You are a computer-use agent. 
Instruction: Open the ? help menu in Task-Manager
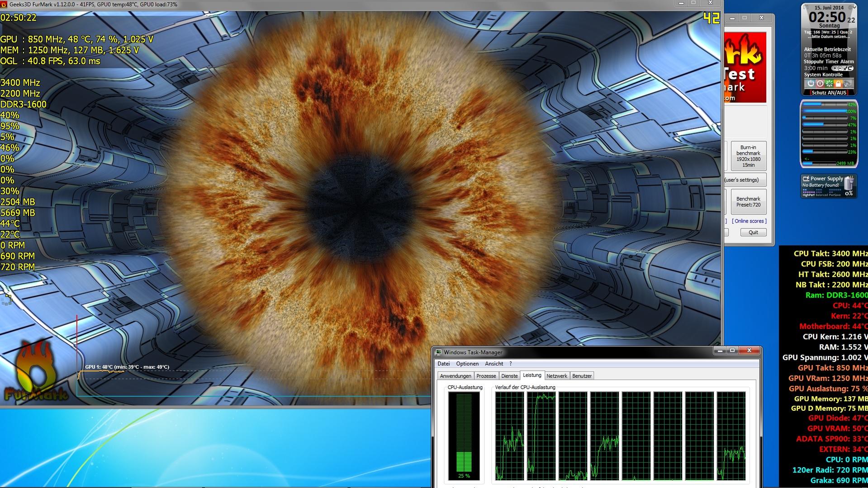[x=511, y=364]
